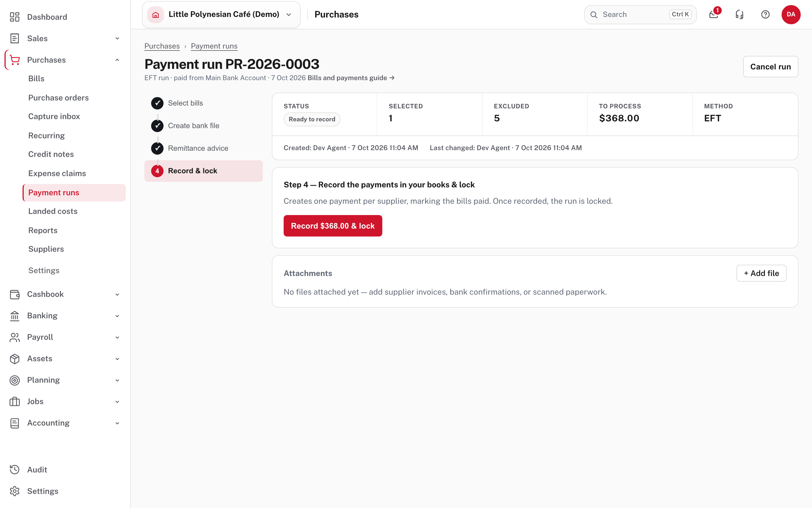812x508 pixels.
Task: Click the Cancel run button
Action: (770, 67)
